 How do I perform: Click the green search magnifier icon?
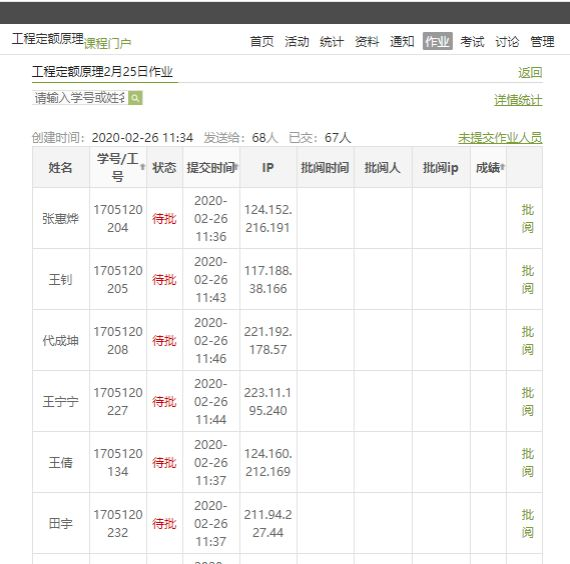pyautogui.click(x=135, y=98)
